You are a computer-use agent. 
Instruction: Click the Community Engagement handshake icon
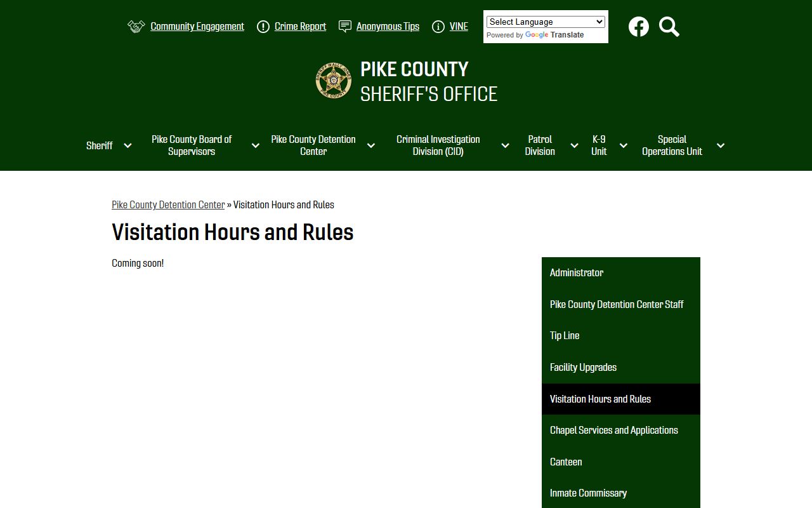pyautogui.click(x=136, y=27)
